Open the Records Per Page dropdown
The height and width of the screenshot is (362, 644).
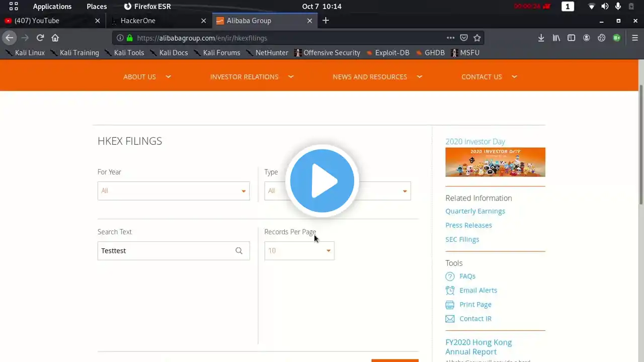[299, 251]
